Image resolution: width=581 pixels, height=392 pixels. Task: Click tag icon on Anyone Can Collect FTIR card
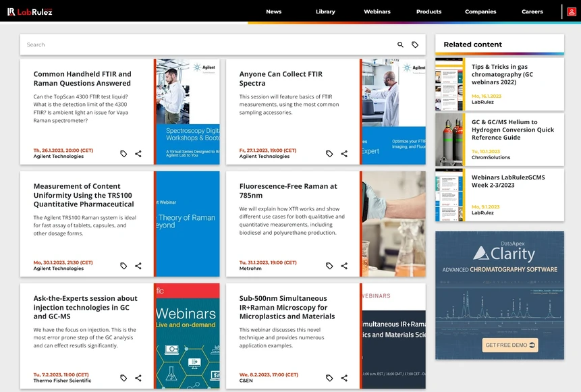tap(329, 154)
